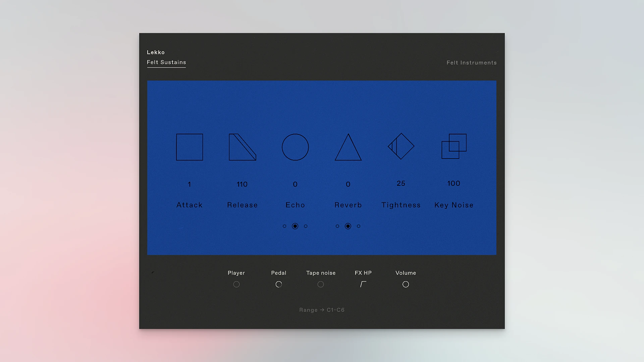Select the center Reverb mode radio dot
Viewport: 644px width, 362px height.
(348, 226)
